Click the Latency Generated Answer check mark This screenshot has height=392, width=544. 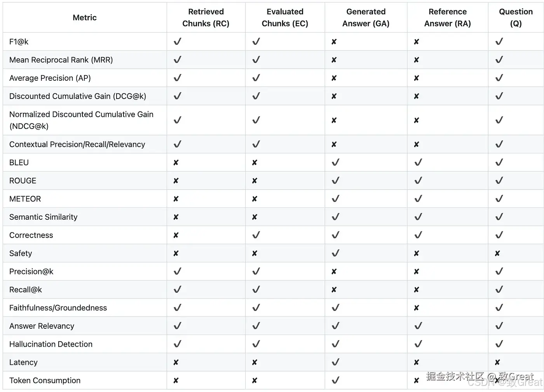click(x=335, y=362)
